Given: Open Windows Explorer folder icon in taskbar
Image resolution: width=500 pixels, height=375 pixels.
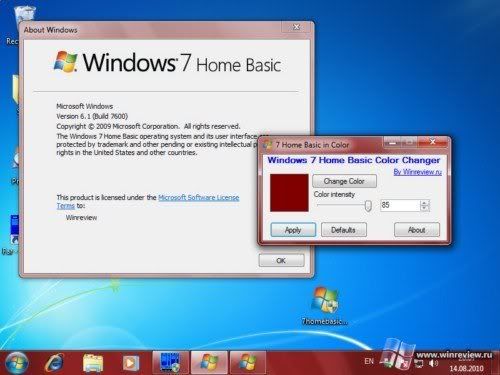Looking at the screenshot, I should pos(93,363).
